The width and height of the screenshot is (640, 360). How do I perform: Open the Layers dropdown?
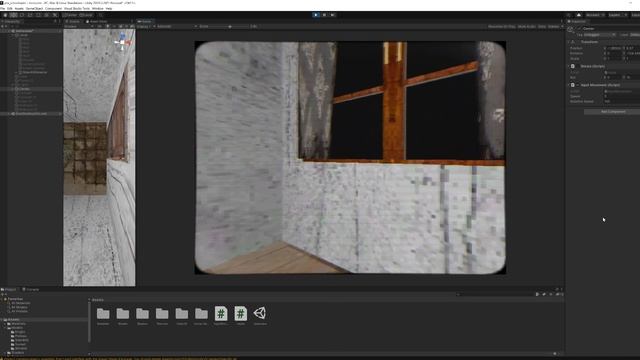(x=617, y=15)
